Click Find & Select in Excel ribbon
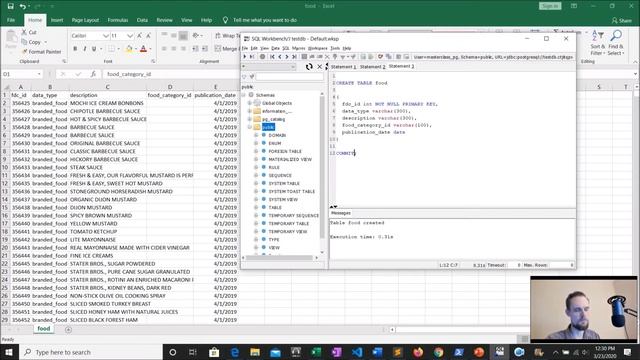Screen dimensions: 640x360 616,42
